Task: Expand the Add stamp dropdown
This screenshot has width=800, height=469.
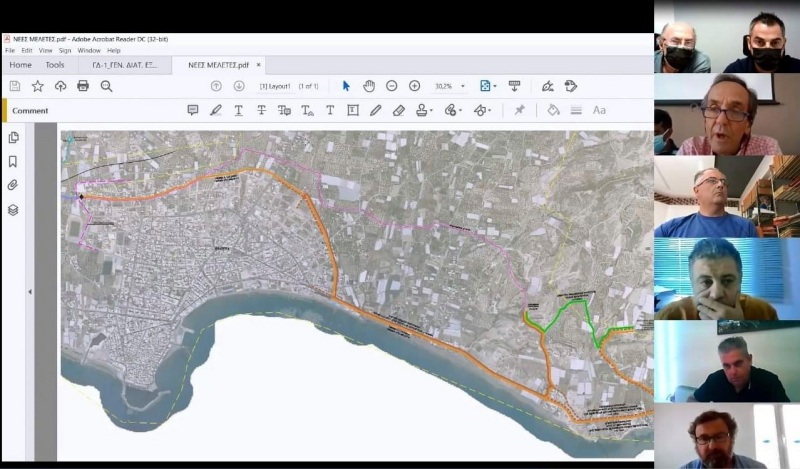Action: 432,110
